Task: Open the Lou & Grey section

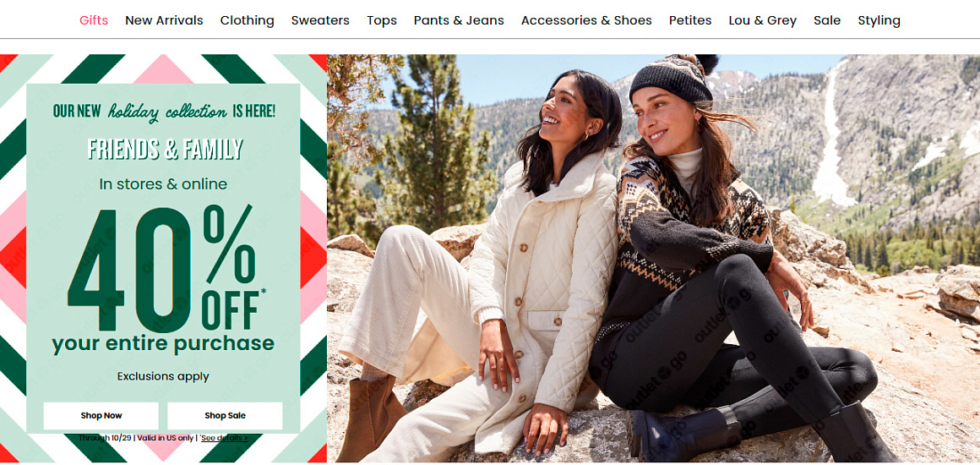Action: (763, 20)
